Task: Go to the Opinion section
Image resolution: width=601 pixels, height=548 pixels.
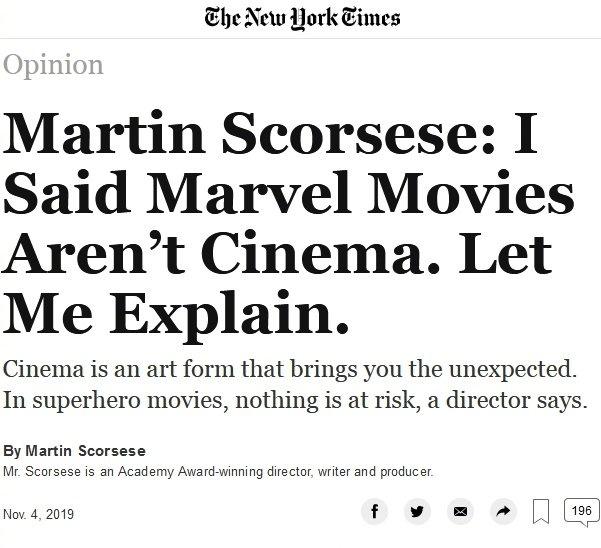Action: click(x=54, y=65)
